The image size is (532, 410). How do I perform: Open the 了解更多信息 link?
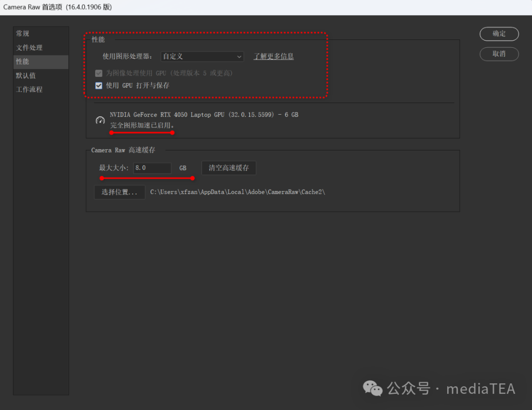pyautogui.click(x=274, y=56)
